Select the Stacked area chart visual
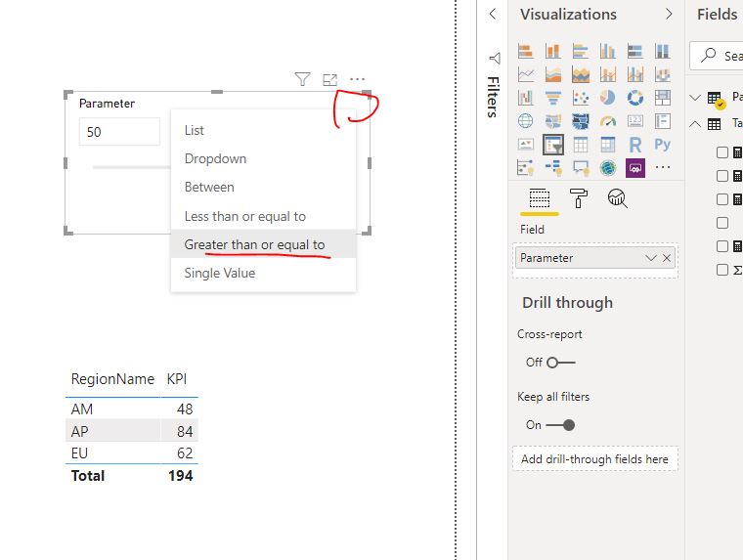Image resolution: width=743 pixels, height=560 pixels. click(581, 74)
